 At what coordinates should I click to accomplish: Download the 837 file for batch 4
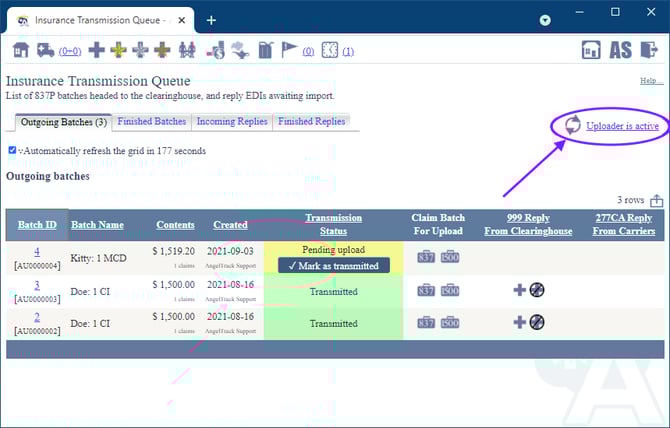point(426,258)
